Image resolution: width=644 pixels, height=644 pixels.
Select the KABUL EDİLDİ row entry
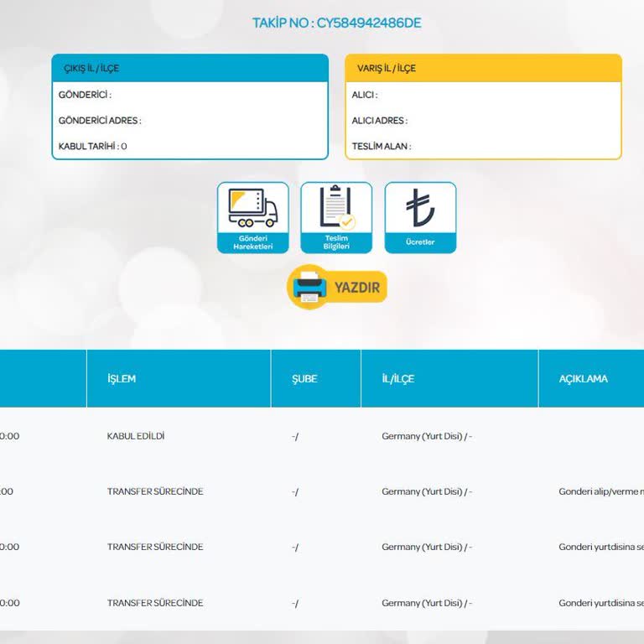136,436
